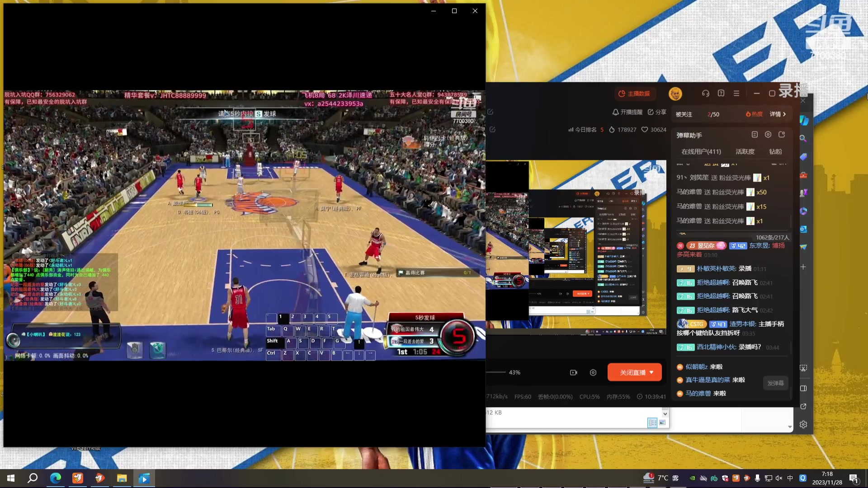
Task: Open the danmaku assistant settings circle icon
Action: [768, 135]
